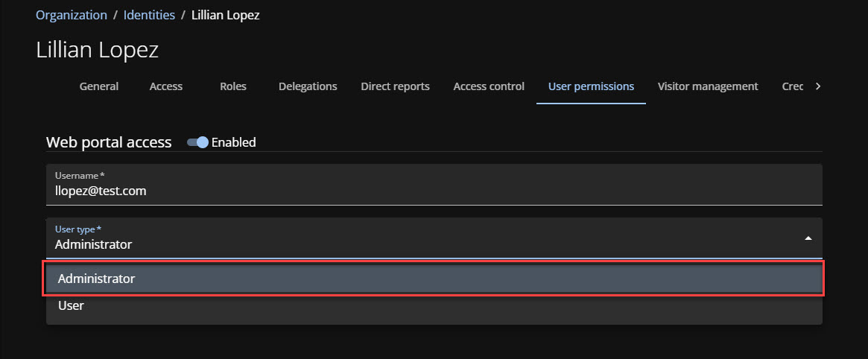Image resolution: width=868 pixels, height=359 pixels.
Task: Open the Delegations tab
Action: click(x=308, y=86)
